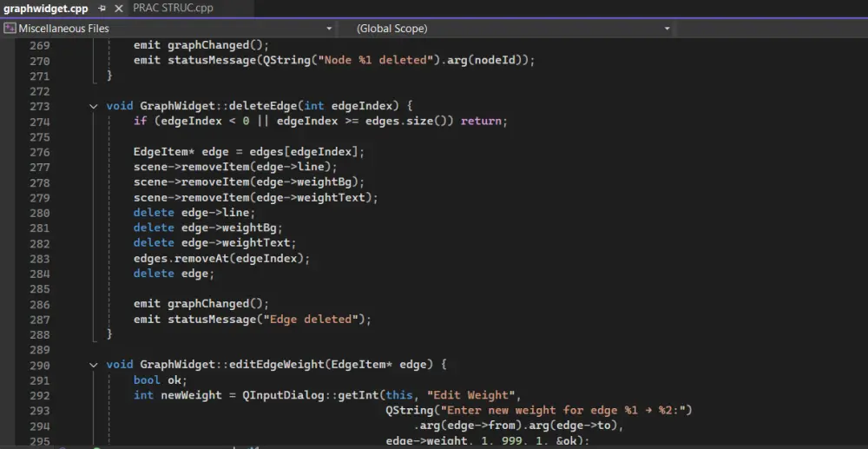The image size is (868, 449).
Task: Open the Global Scope dropdown
Action: [x=667, y=29]
